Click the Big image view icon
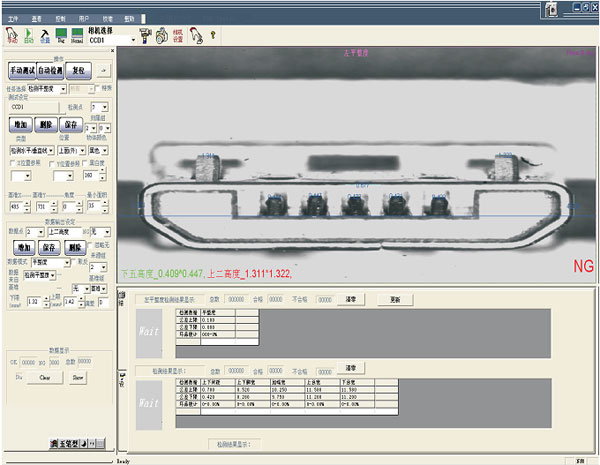 coord(61,37)
